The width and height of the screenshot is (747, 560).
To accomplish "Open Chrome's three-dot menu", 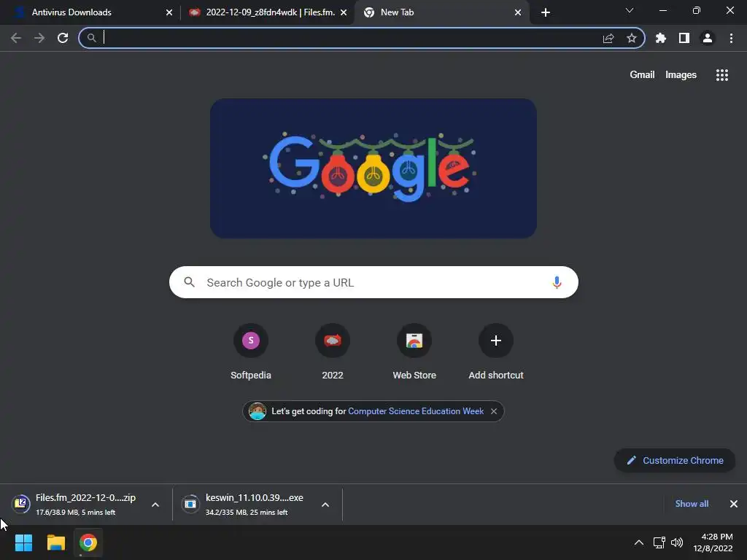I will click(731, 38).
